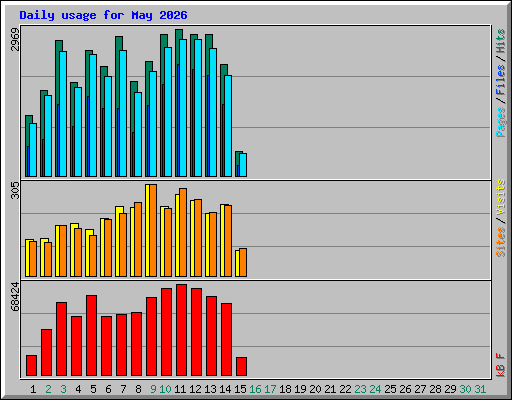
Task: Click day 18 on the x-axis
Action: 285,389
